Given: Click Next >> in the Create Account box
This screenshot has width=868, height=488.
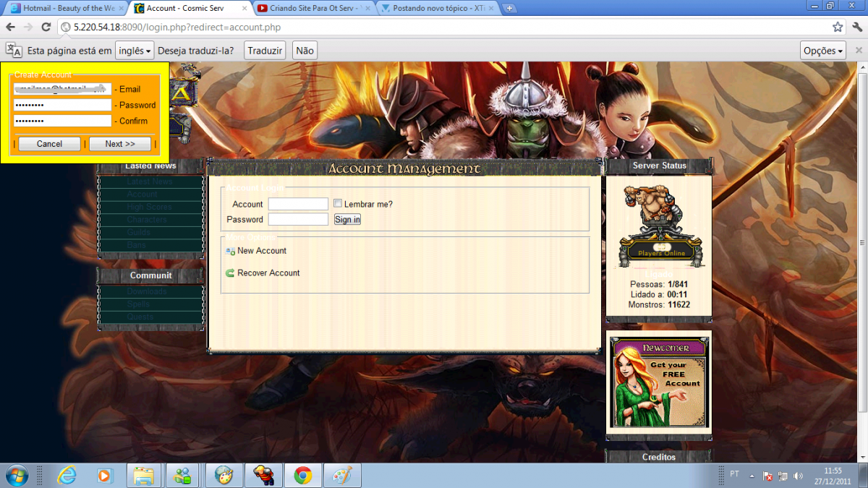Looking at the screenshot, I should click(120, 144).
